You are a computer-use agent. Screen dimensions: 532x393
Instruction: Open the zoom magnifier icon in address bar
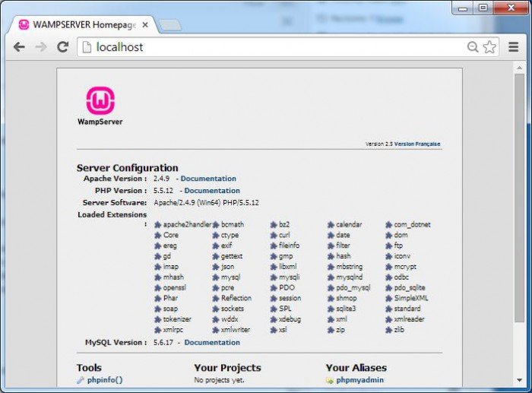coord(473,47)
